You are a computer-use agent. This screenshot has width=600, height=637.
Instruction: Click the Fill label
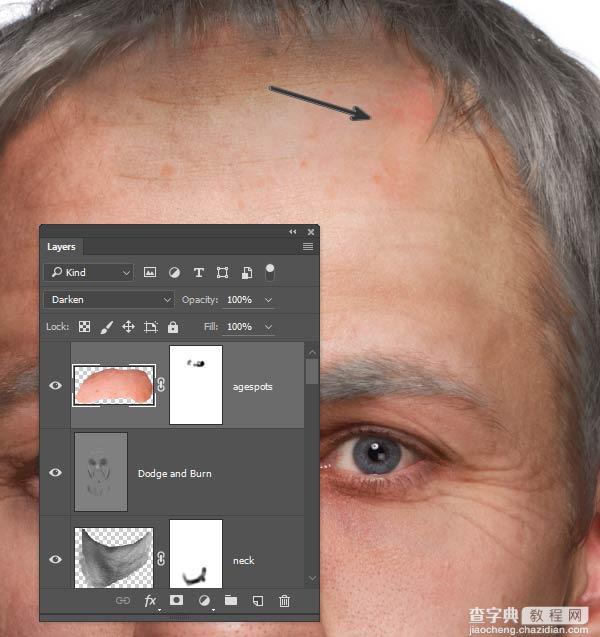tap(211, 327)
